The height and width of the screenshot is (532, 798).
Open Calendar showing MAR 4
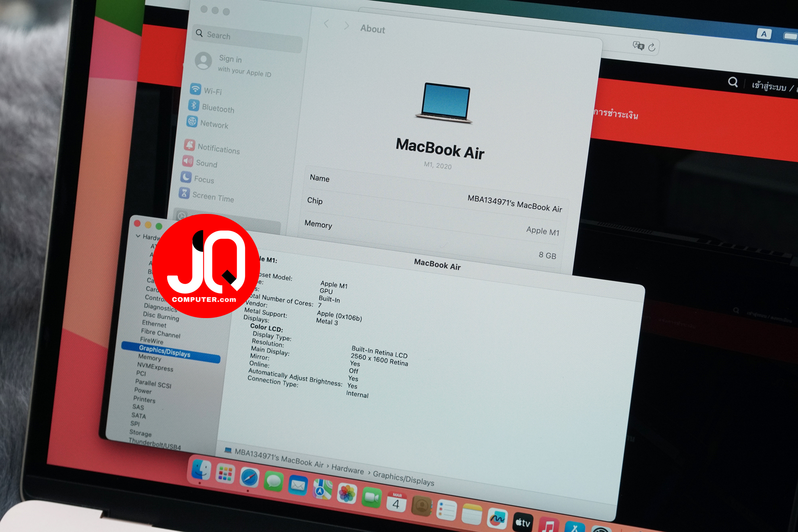[x=397, y=502]
